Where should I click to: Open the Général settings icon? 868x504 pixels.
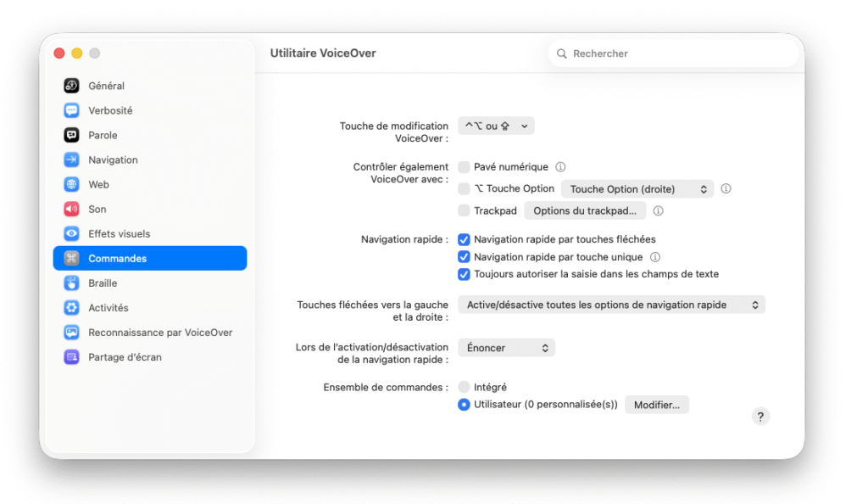pyautogui.click(x=71, y=86)
